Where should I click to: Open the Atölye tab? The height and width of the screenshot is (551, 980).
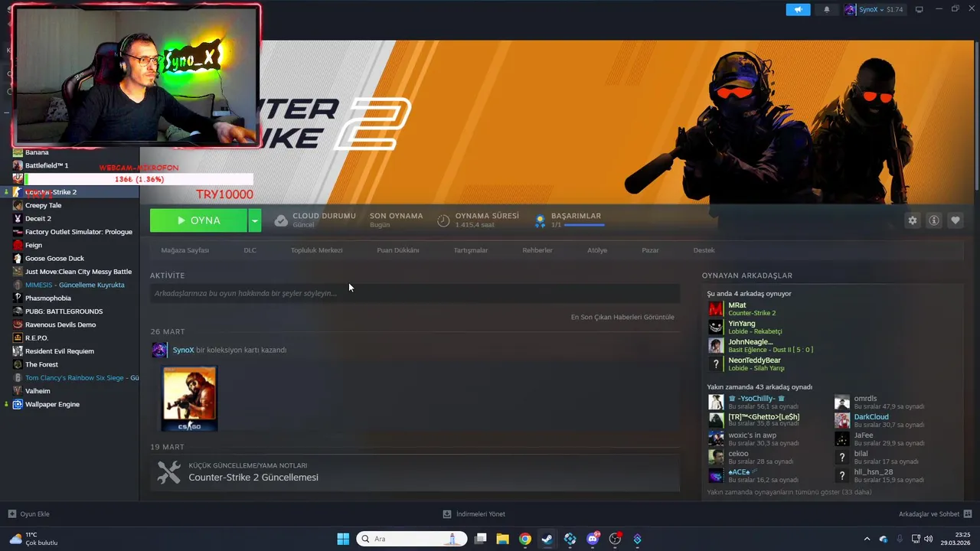point(597,250)
